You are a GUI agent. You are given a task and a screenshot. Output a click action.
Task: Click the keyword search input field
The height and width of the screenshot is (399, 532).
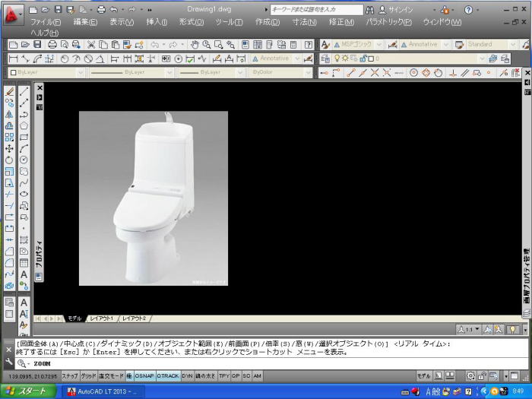click(316, 9)
